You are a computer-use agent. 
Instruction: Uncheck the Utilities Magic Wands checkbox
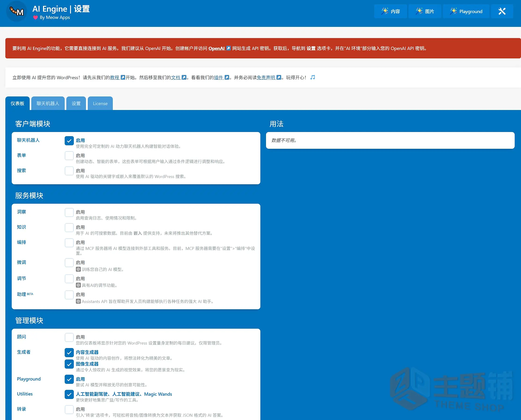tap(69, 395)
